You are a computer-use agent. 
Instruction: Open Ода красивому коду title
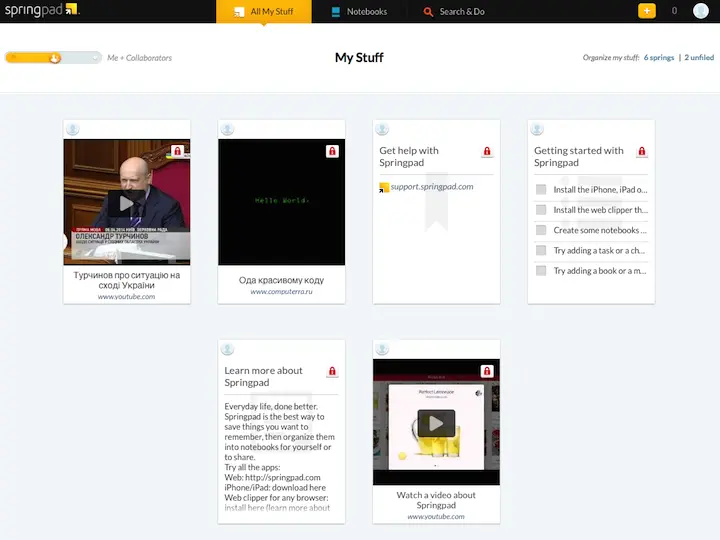[x=281, y=280]
